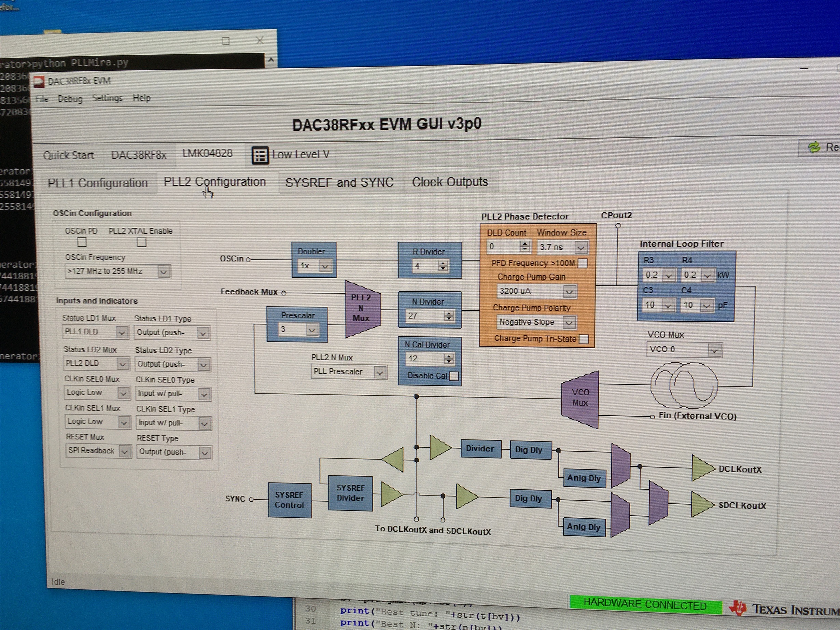Select the LMK04828 tab
The width and height of the screenshot is (840, 630).
(x=207, y=153)
